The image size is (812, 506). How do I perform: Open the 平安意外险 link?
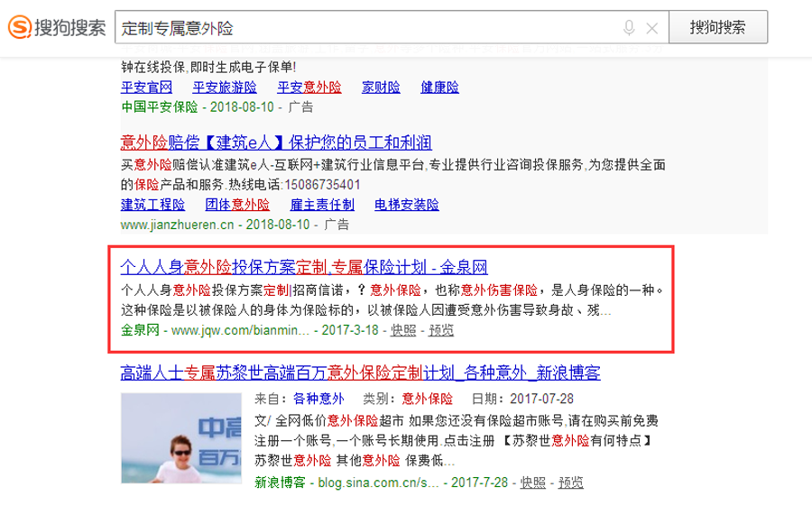(x=309, y=87)
